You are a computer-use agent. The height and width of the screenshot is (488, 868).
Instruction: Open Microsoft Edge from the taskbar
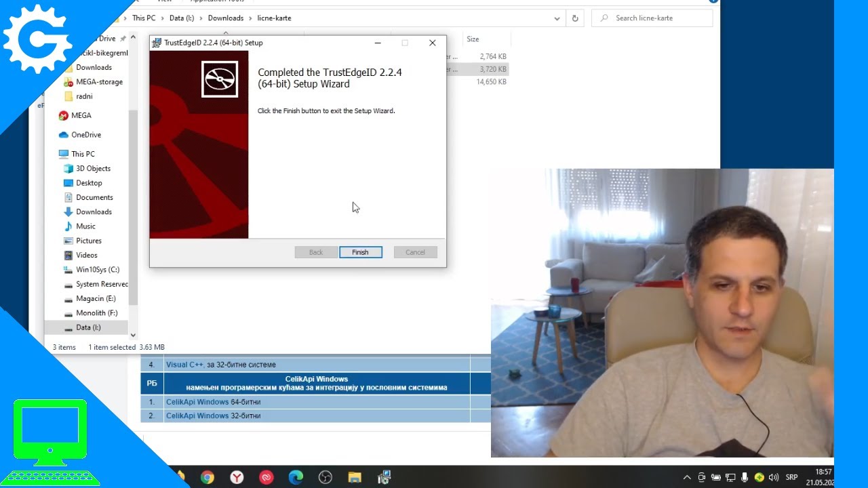[x=296, y=477]
